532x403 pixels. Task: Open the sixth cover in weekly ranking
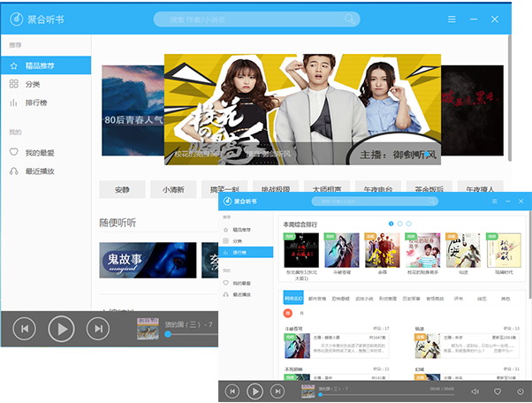[504, 250]
